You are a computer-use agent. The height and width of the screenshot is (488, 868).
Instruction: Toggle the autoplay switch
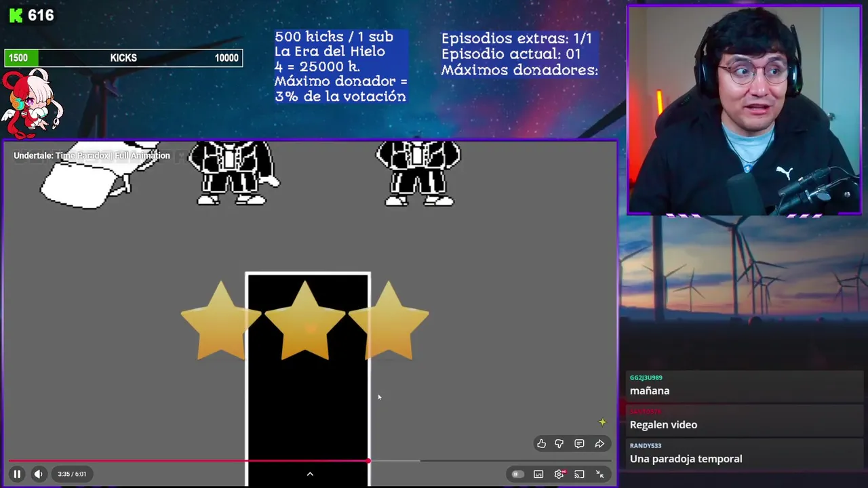[517, 474]
